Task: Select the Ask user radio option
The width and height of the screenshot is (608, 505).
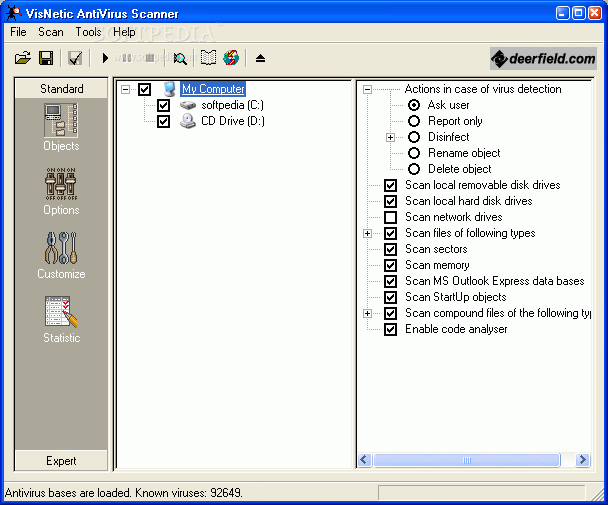Action: (414, 105)
